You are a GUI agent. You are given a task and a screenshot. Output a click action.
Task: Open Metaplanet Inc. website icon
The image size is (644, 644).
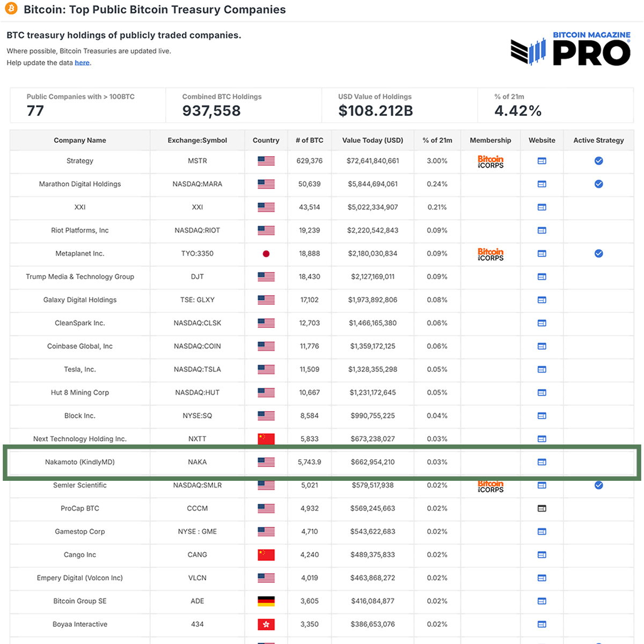542,253
